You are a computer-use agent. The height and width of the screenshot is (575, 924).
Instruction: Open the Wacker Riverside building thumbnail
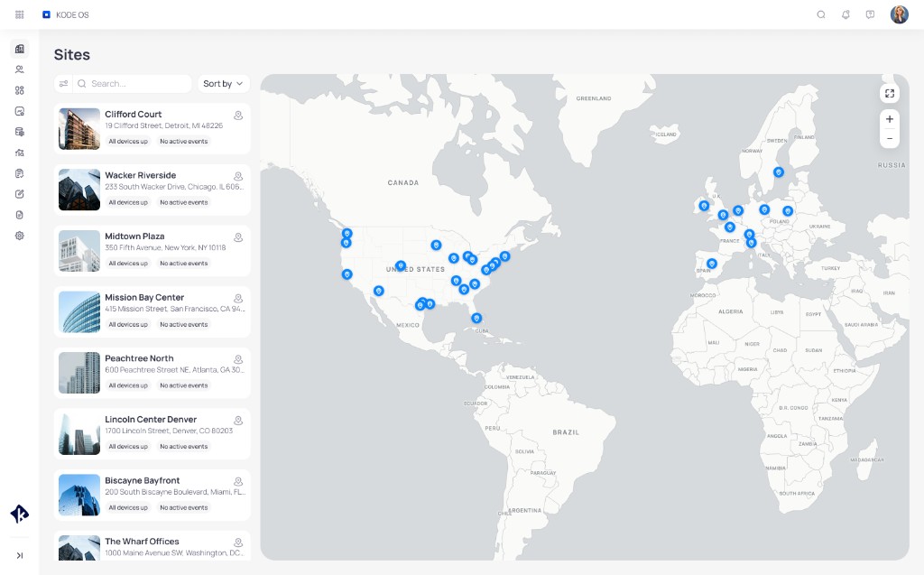79,190
